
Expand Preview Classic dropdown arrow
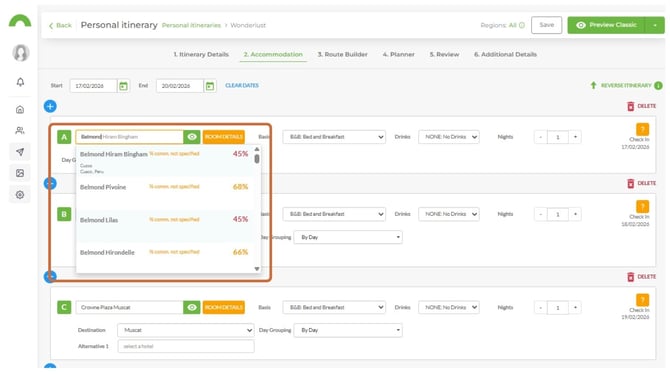click(655, 25)
